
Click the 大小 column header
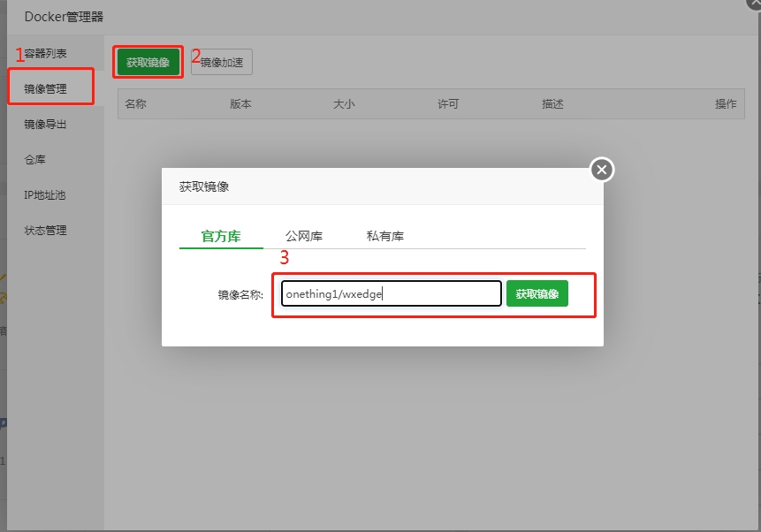344,104
